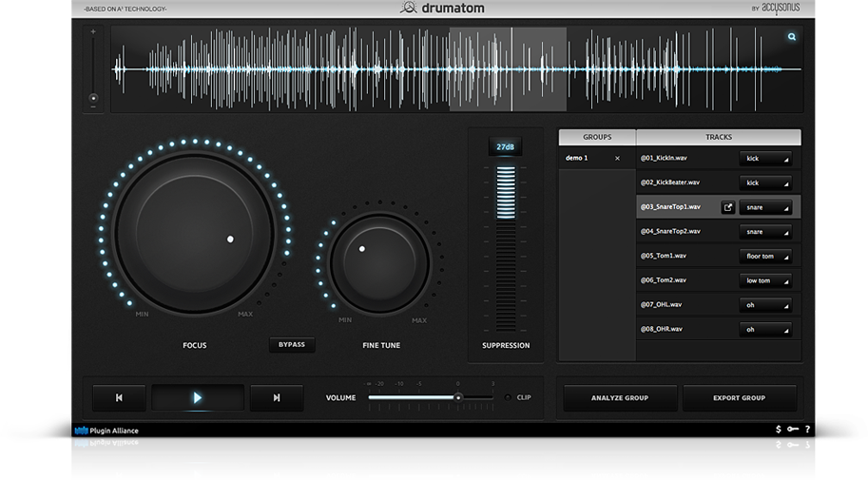Click the ANALYZE GROUP button
The width and height of the screenshot is (868, 480).
click(620, 397)
